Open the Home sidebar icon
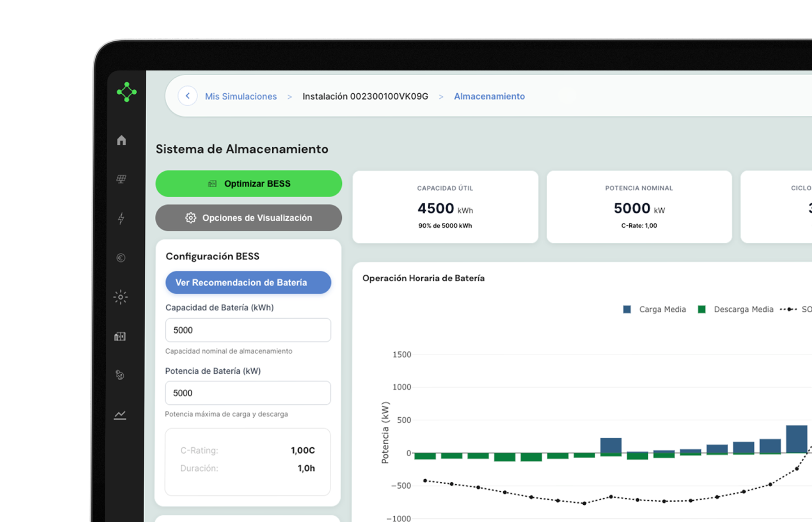812x522 pixels. [121, 140]
